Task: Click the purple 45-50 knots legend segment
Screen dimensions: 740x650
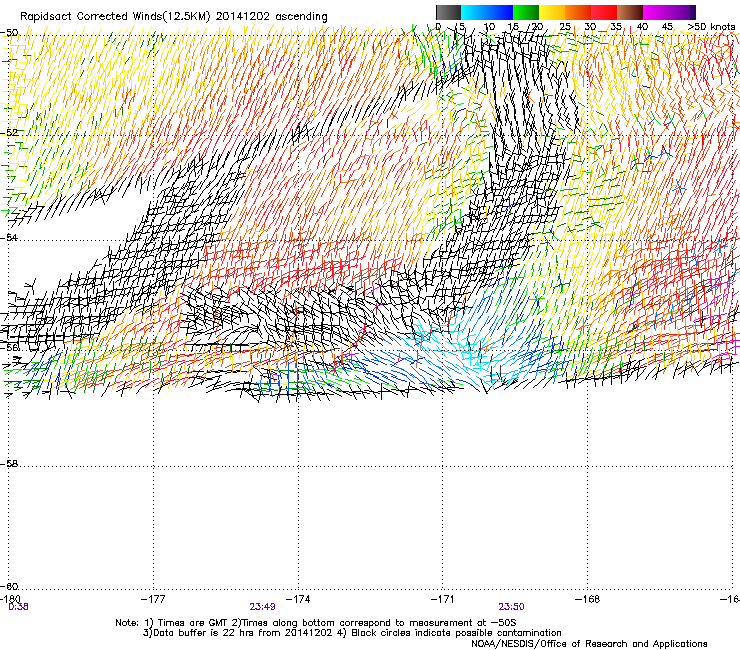Action: coord(682,12)
